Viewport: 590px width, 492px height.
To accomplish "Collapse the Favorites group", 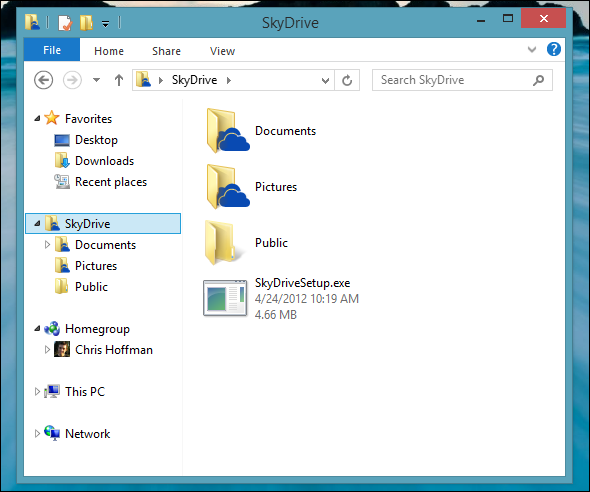I will click(x=37, y=118).
